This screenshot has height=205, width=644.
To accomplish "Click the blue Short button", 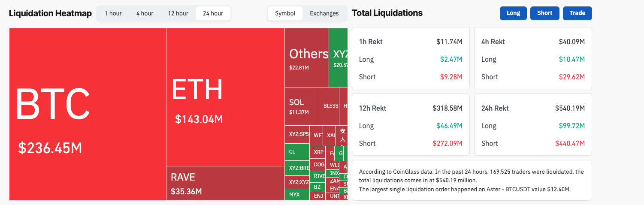I will click(x=544, y=13).
